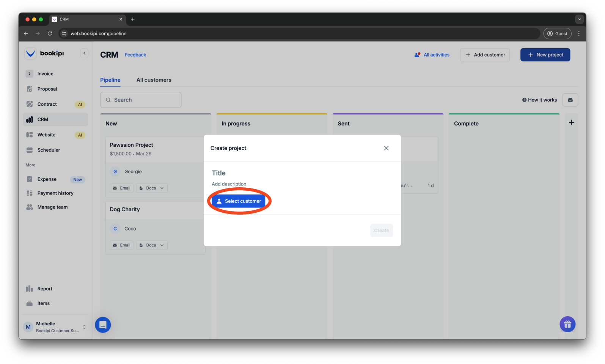
Task: Click the New column header
Action: click(111, 124)
